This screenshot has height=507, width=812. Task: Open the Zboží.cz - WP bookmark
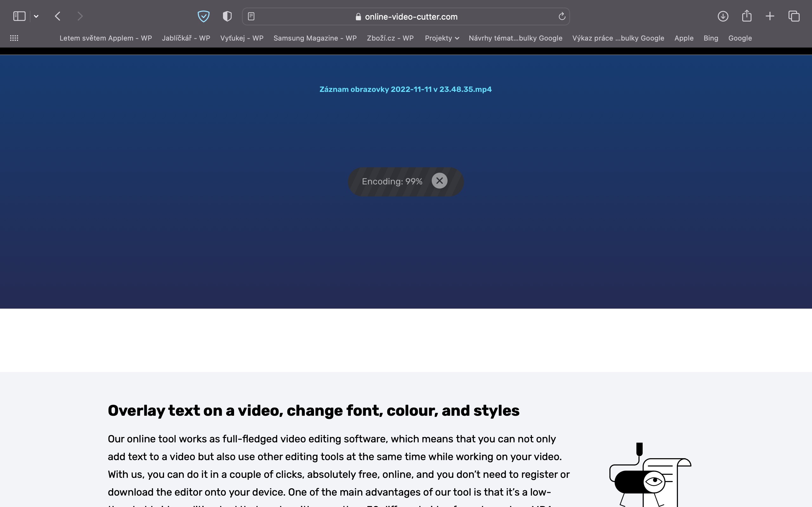390,38
